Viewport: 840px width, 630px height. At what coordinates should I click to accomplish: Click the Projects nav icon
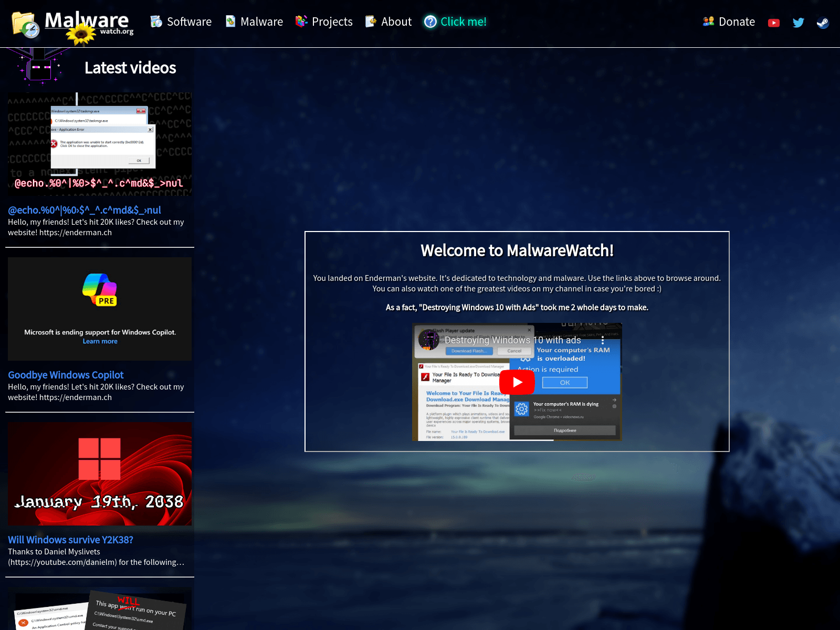(x=301, y=22)
